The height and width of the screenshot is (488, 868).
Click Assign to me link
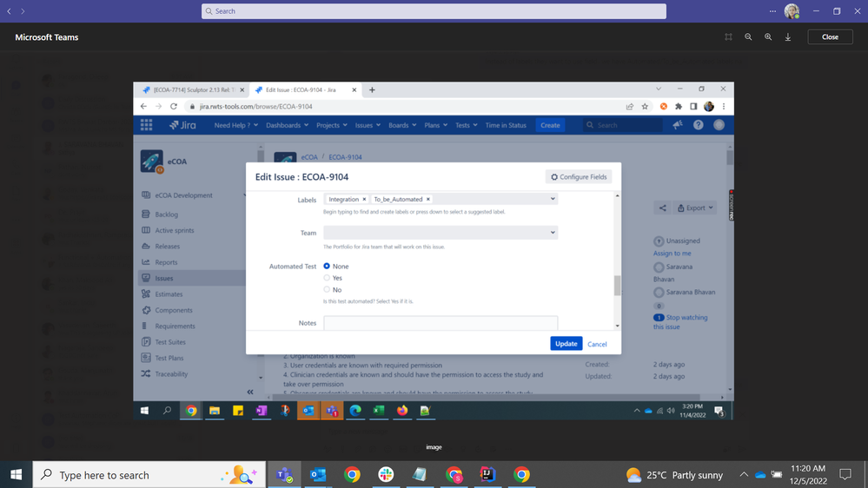tap(672, 254)
